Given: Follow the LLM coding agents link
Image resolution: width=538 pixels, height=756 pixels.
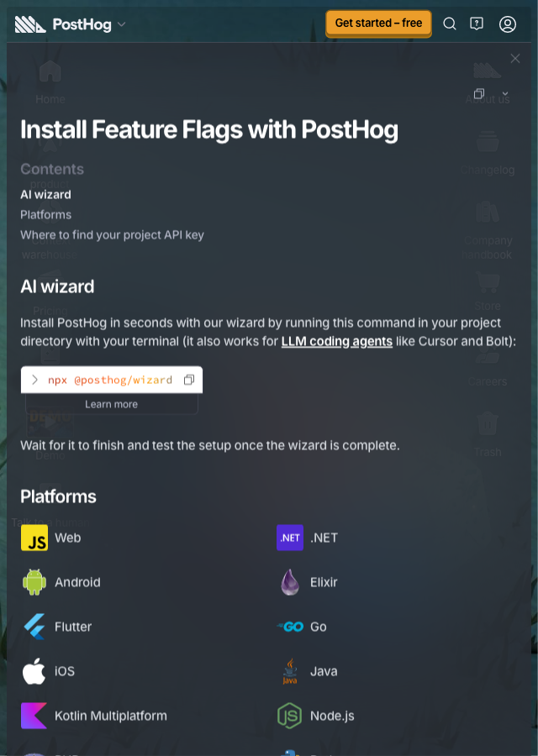Looking at the screenshot, I should 337,341.
